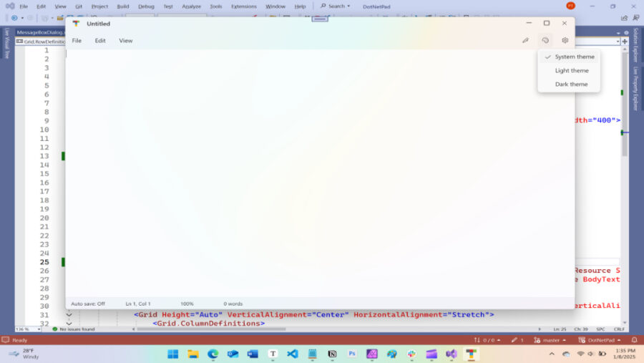Open the Edit menu in DotNetPad
The width and height of the screenshot is (644, 363).
pos(100,40)
